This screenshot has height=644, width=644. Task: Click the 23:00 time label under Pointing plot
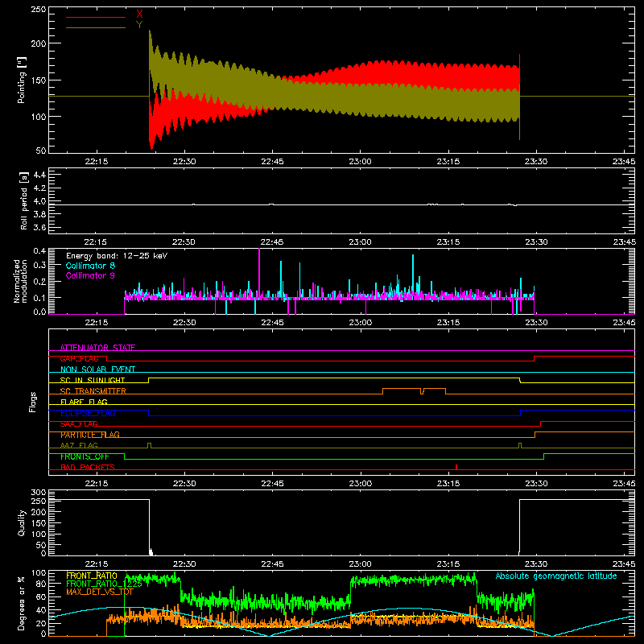pos(360,162)
